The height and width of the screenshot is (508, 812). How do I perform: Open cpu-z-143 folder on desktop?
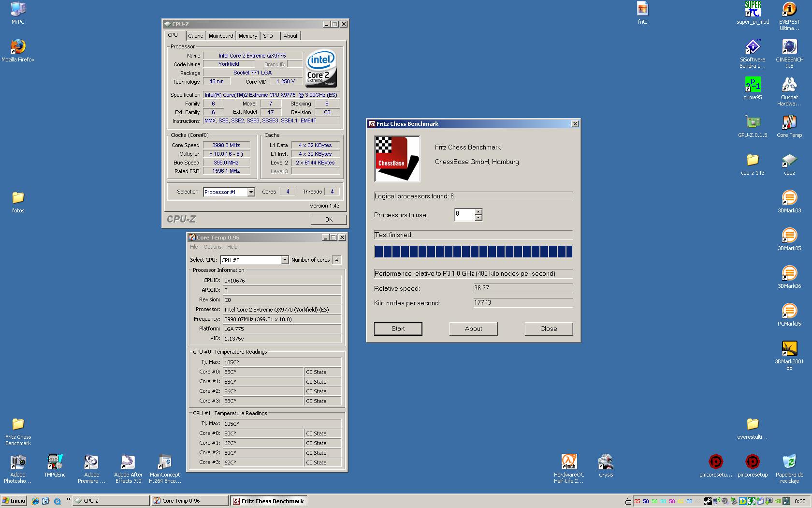753,164
